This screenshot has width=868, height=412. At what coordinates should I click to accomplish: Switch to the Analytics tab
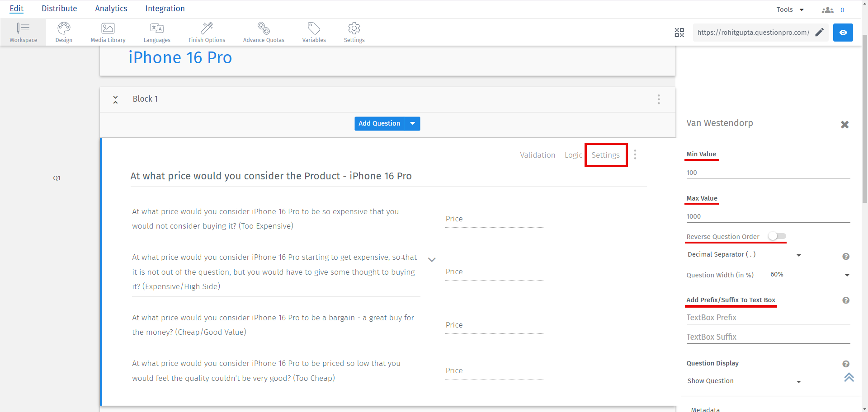pos(111,9)
